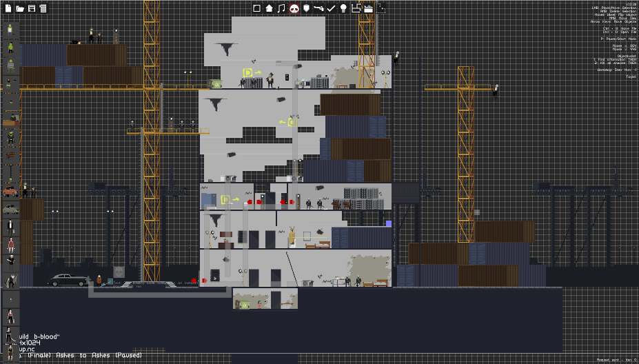Pick the green enemy in white shirt thumbnail
The width and height of the screenshot is (639, 364).
tap(10, 30)
